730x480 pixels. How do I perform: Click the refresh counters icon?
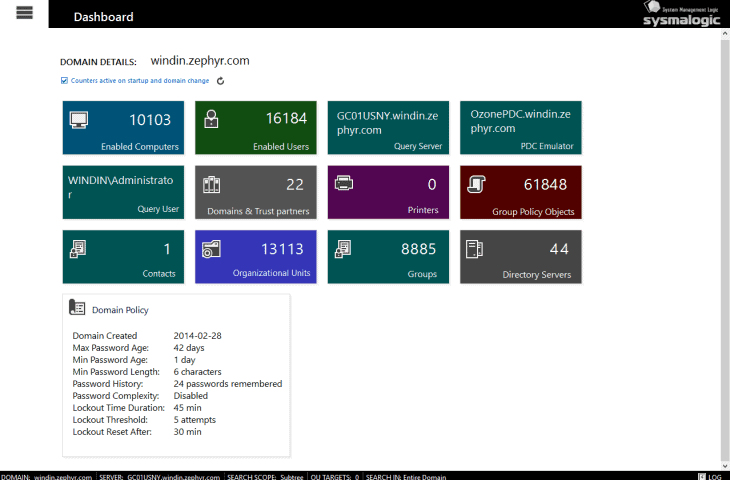[x=220, y=81]
